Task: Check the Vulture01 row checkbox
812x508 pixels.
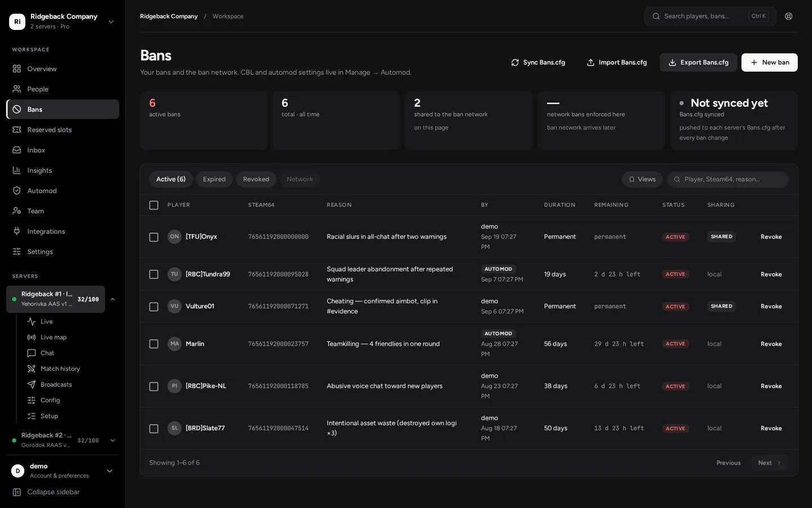Action: coord(153,306)
